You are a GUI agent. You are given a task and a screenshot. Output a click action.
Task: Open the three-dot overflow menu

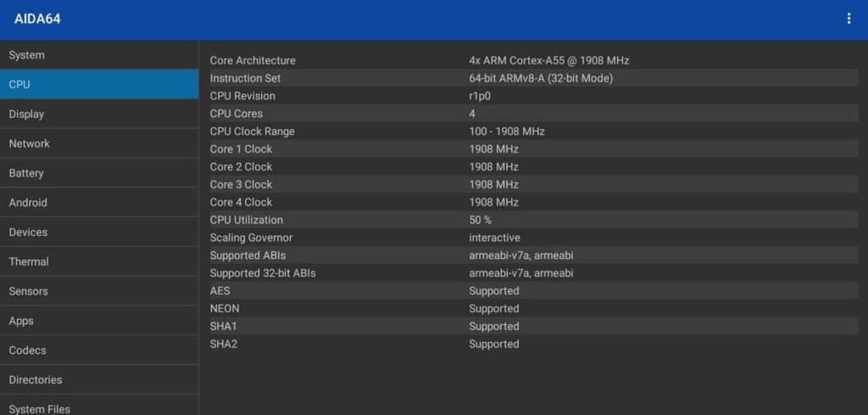coord(849,19)
